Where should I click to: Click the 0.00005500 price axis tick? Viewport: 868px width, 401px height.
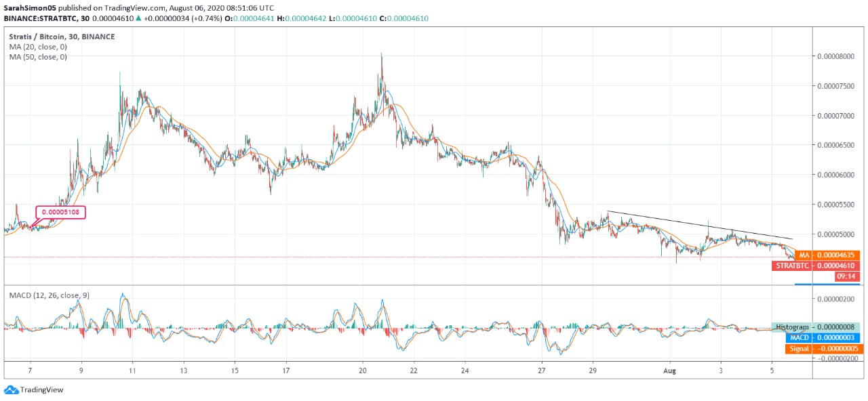click(x=835, y=205)
